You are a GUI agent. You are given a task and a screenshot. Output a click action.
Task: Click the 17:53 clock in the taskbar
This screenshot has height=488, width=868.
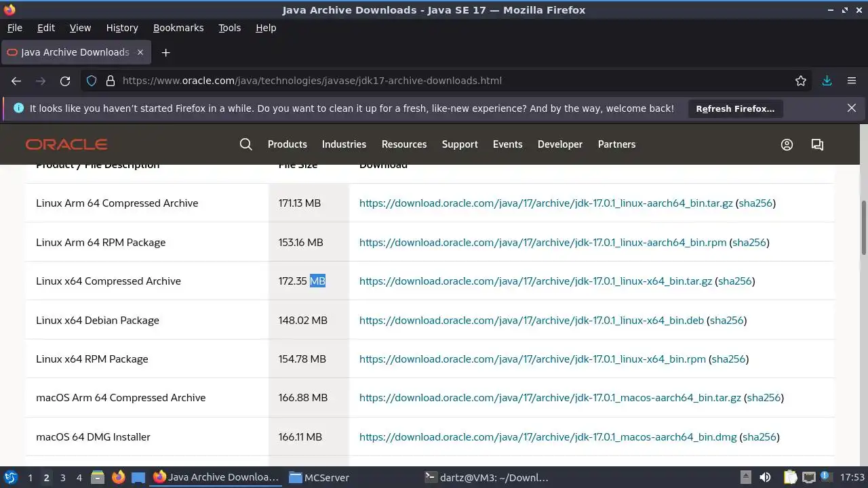coord(852,477)
